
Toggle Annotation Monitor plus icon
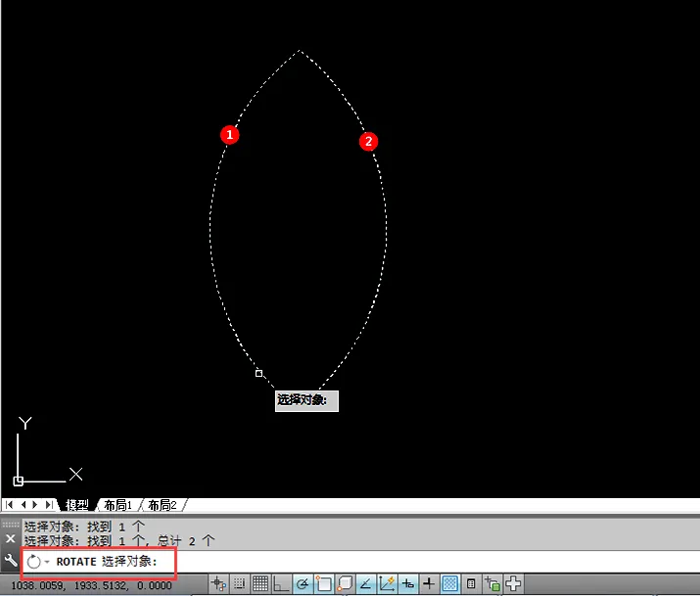click(513, 583)
